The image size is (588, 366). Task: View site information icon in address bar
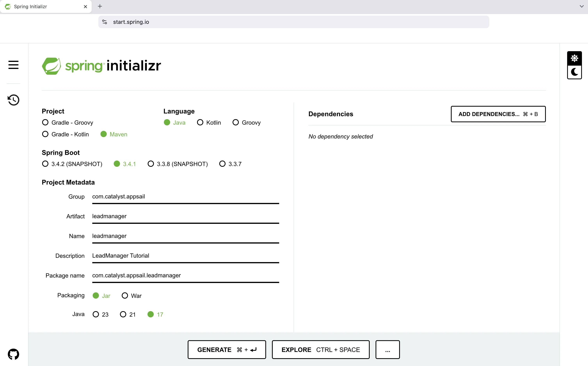pos(105,22)
